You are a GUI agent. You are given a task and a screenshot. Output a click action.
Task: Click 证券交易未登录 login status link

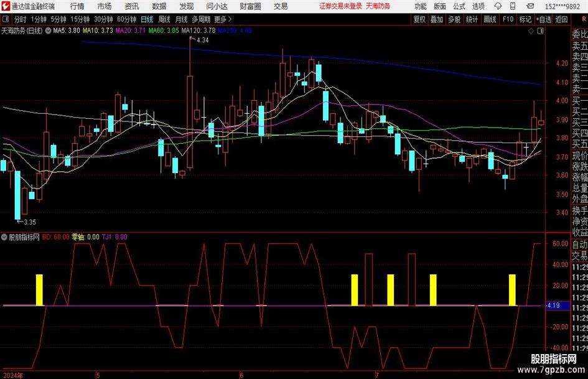point(341,6)
